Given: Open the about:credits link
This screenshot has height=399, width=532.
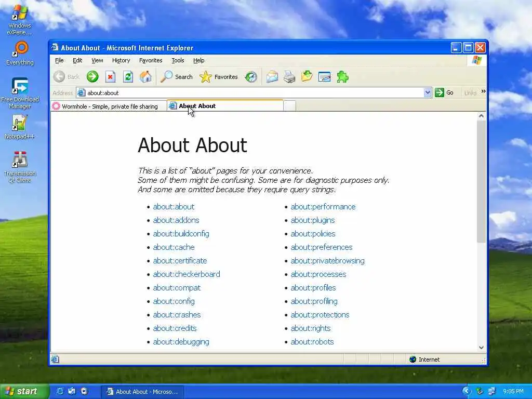Looking at the screenshot, I should 175,328.
